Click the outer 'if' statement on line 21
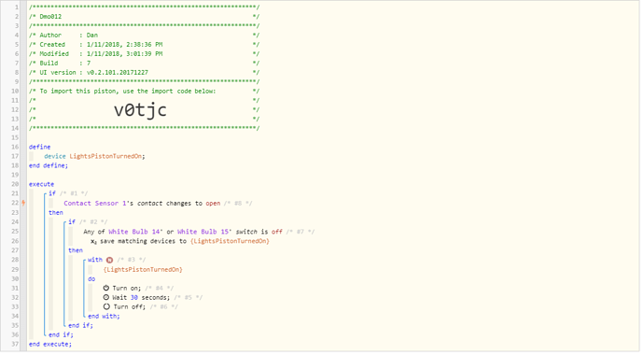 coord(52,193)
